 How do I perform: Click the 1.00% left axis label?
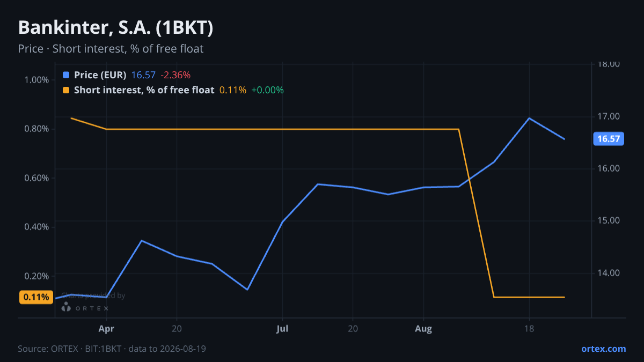(x=36, y=80)
